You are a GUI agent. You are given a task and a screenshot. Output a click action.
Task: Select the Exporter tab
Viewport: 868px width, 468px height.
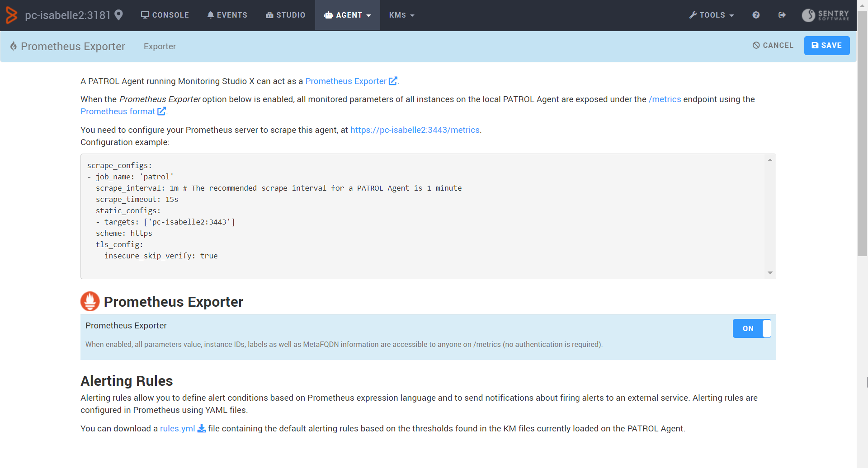(160, 46)
